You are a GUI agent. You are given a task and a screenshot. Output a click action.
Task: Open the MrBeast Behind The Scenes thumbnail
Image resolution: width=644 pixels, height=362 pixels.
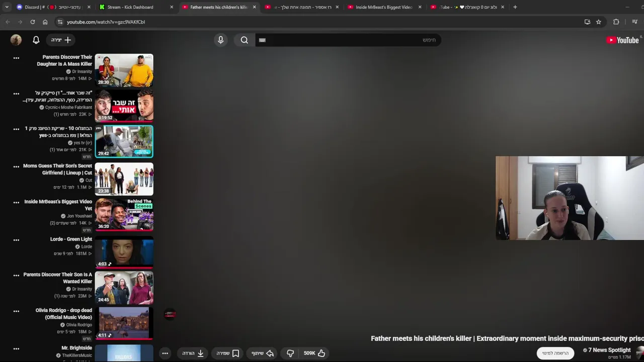click(x=124, y=214)
